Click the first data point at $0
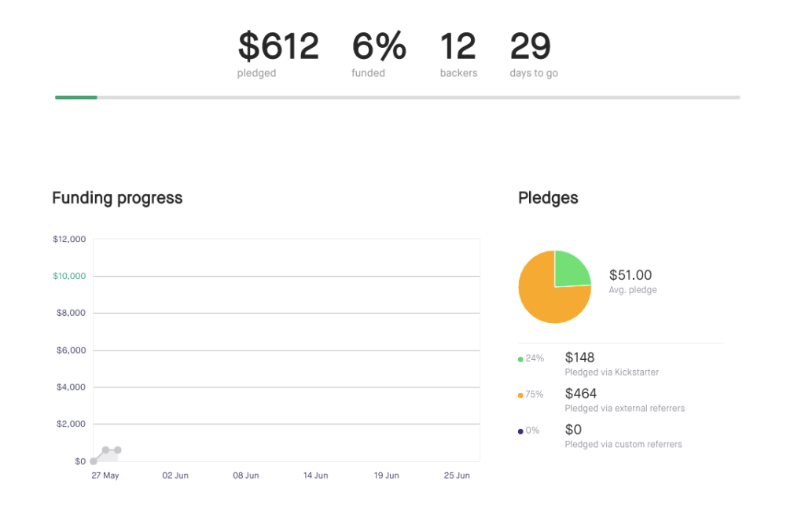Screen dimensions: 805x532 coord(94,461)
